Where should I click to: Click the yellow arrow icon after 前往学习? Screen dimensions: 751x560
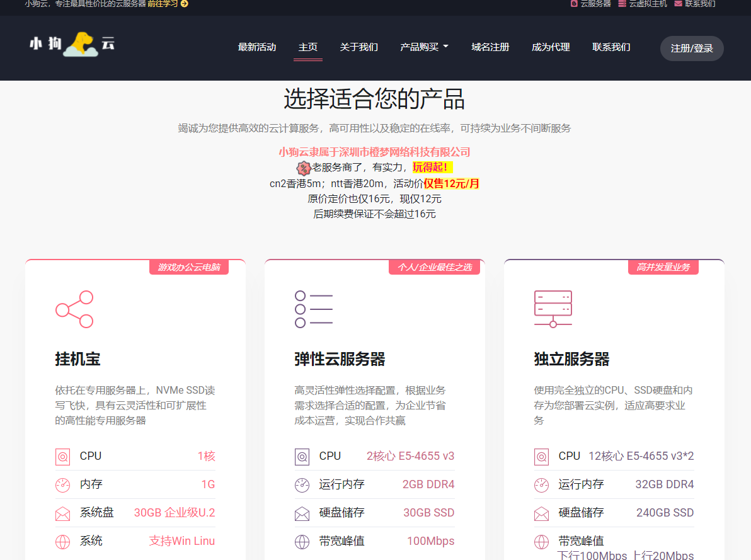(185, 4)
